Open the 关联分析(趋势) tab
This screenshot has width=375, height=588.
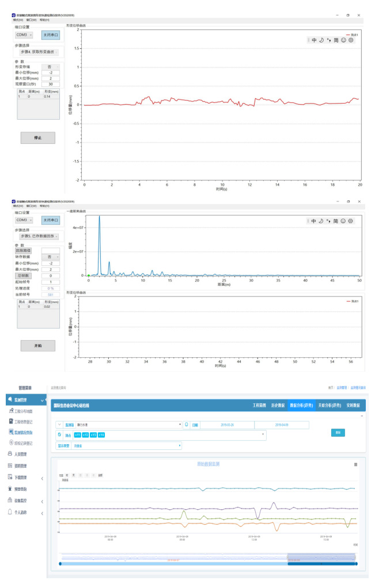pyautogui.click(x=331, y=406)
